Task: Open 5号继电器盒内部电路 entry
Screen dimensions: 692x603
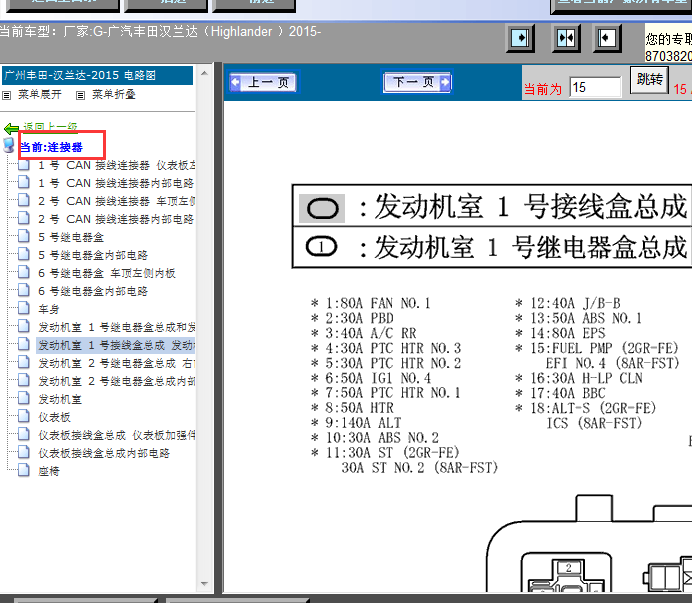Action: tap(93, 255)
